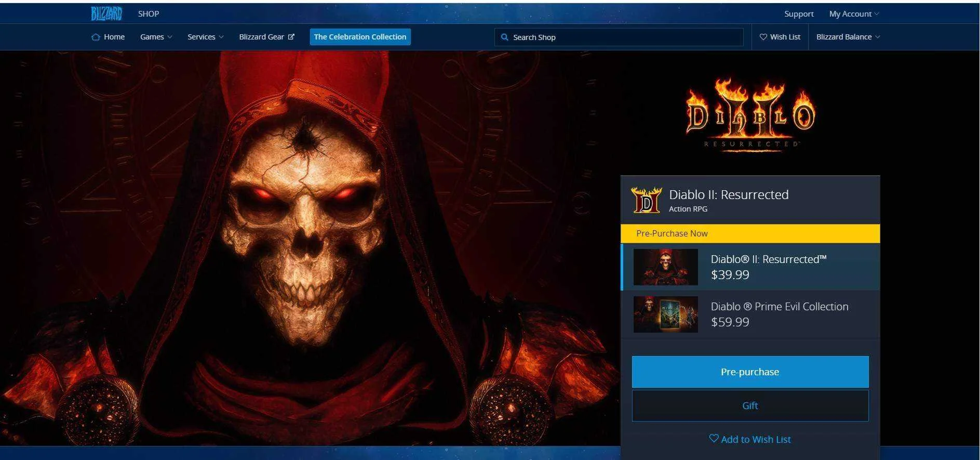Click the Diablo II: Resurrected game icon
The image size is (980, 460).
pyautogui.click(x=647, y=200)
